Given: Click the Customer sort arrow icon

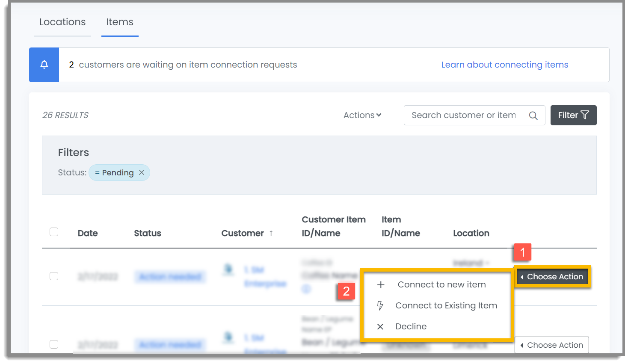Looking at the screenshot, I should click(x=271, y=233).
